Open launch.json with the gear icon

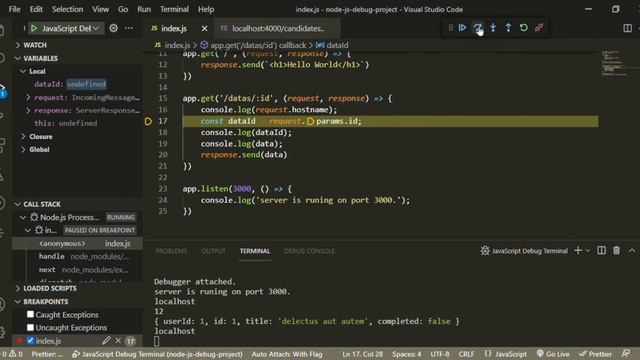click(113, 28)
